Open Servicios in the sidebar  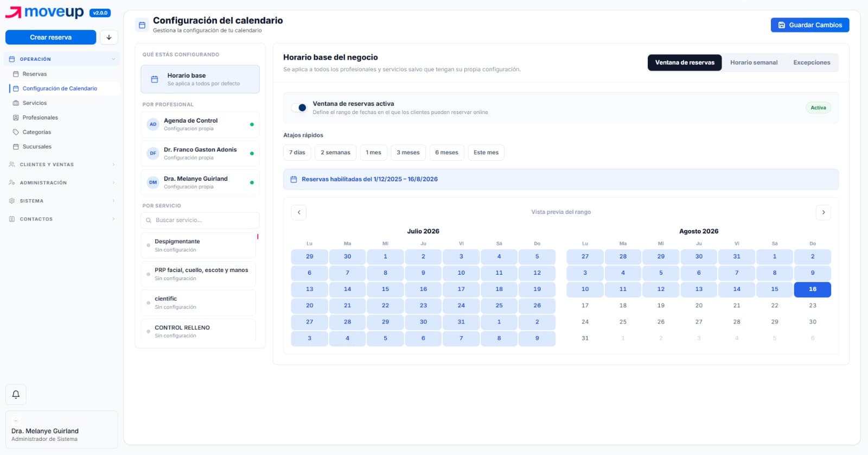click(35, 103)
